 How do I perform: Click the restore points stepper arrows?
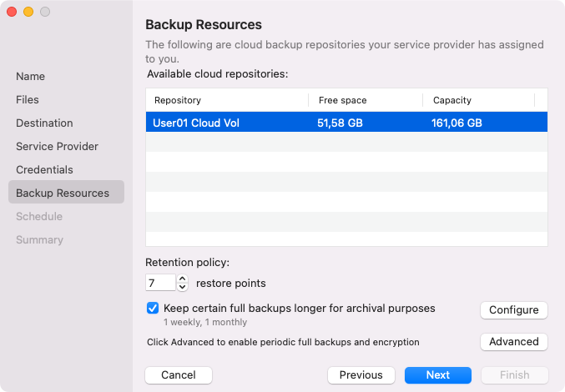[x=184, y=283]
